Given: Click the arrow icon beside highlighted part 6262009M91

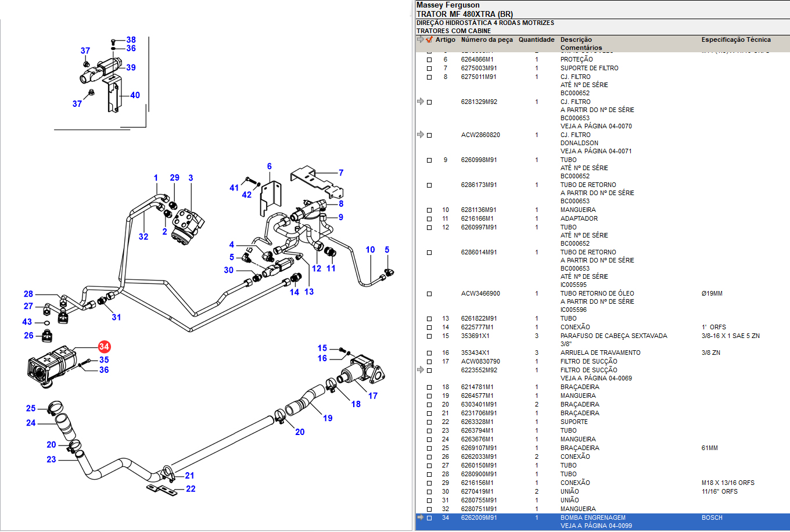Looking at the screenshot, I should click(x=421, y=517).
